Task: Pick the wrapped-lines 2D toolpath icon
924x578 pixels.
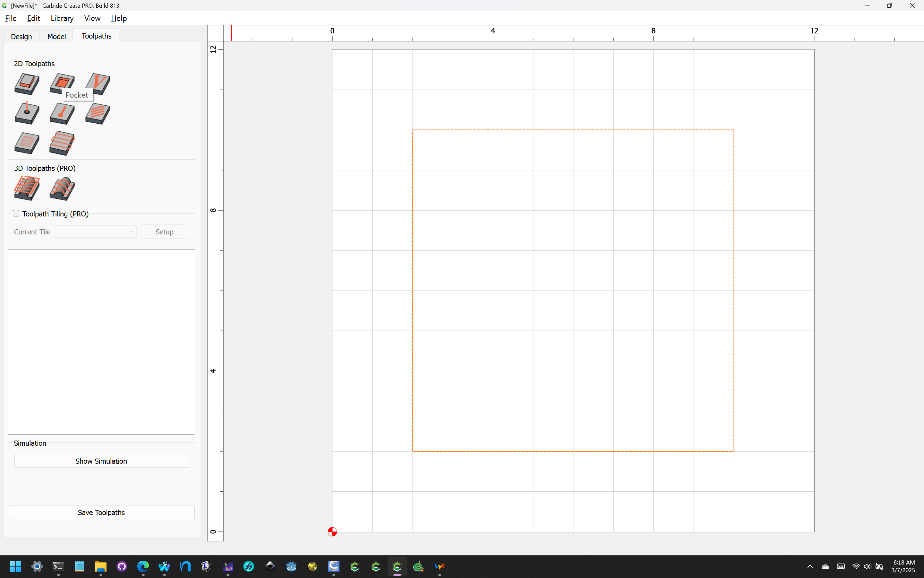Action: (x=62, y=143)
